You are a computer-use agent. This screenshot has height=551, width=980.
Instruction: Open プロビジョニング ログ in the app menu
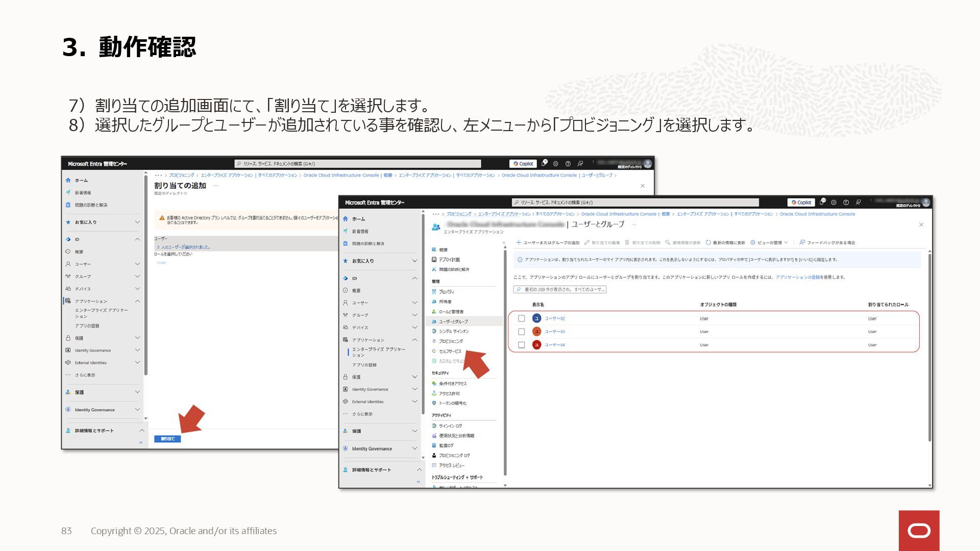pyautogui.click(x=454, y=456)
